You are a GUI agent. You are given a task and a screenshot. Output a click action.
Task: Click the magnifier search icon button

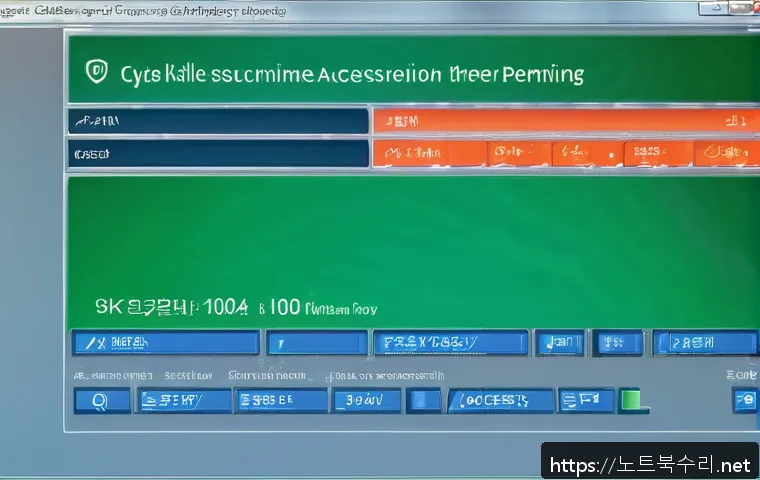tap(101, 401)
